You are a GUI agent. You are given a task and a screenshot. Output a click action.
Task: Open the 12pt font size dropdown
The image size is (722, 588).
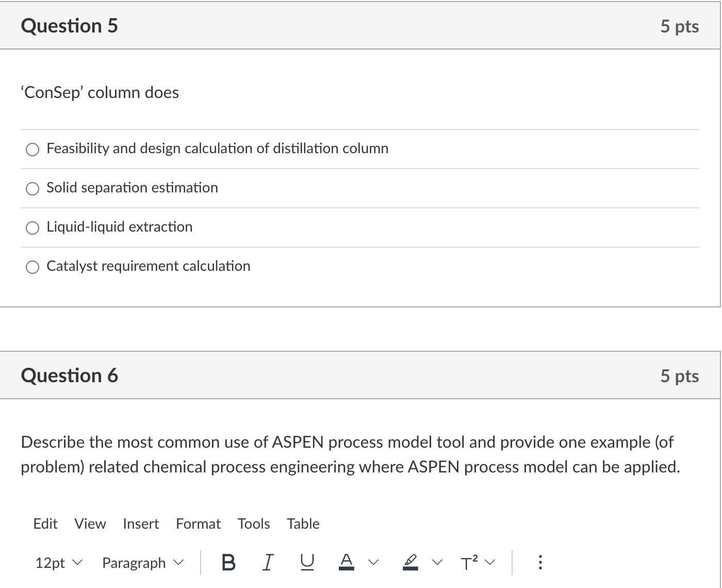coord(58,563)
